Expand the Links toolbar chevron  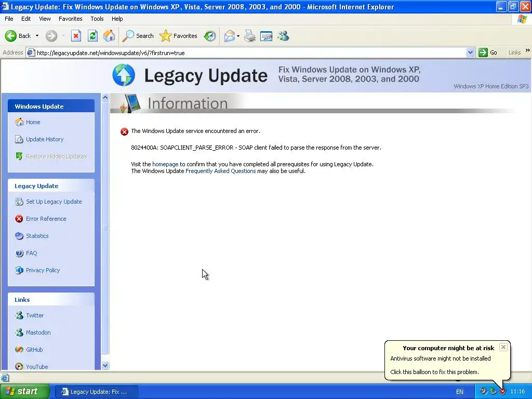528,50
